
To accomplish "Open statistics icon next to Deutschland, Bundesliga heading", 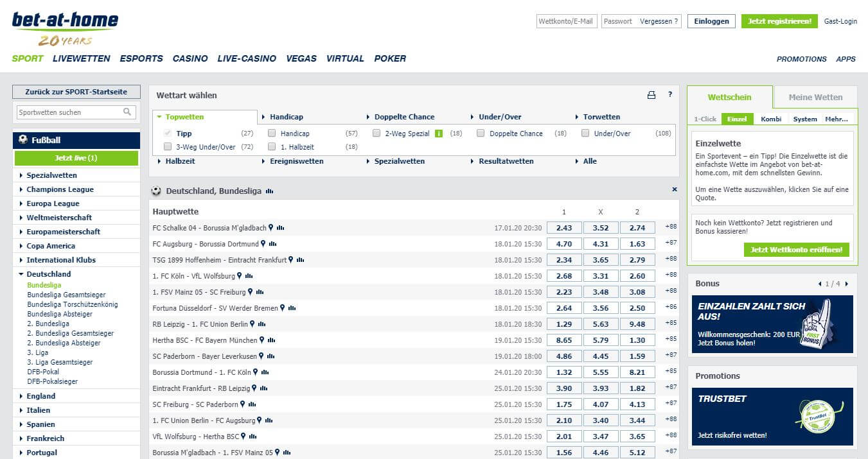I will pyautogui.click(x=269, y=191).
